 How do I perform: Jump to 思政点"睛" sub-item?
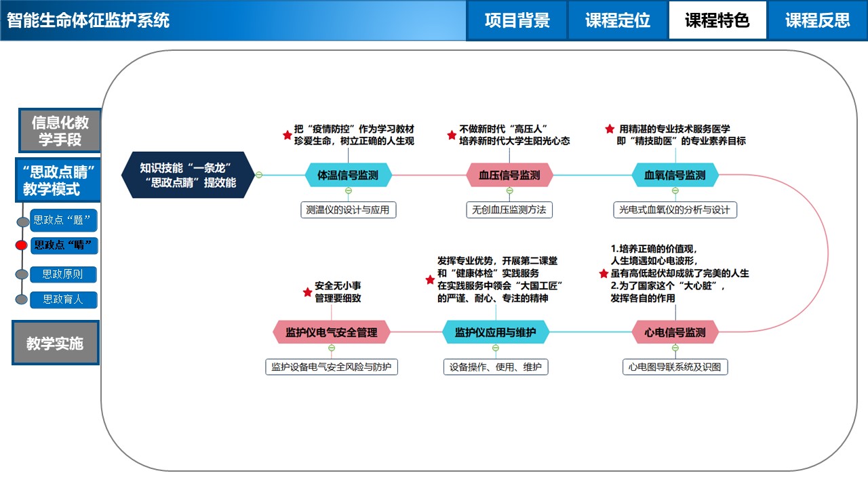point(64,245)
